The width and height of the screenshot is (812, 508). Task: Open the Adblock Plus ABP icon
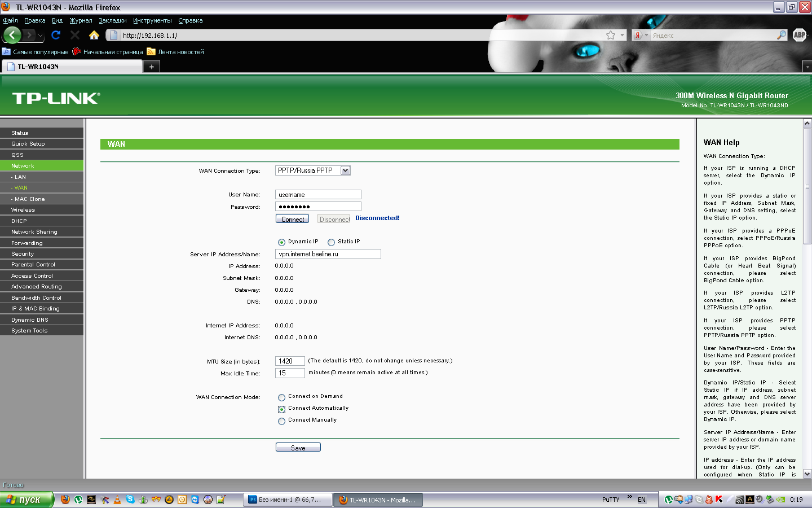(x=800, y=35)
